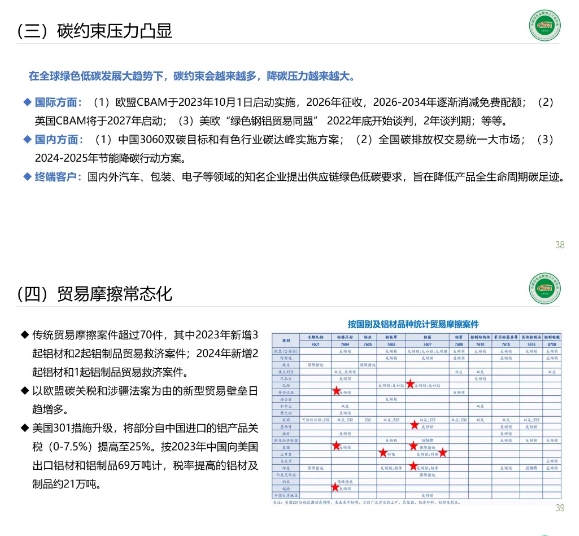The width and height of the screenshot is (579, 536).
Task: Click the table title 按国别及铝材品种统计贸易摩擦案件
Action: coord(413,324)
